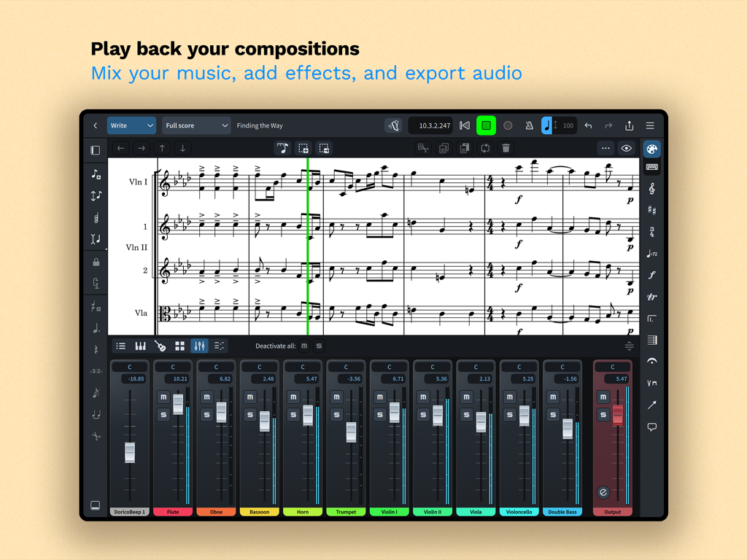
Task: Open the Full score layout selector
Action: coord(196,125)
